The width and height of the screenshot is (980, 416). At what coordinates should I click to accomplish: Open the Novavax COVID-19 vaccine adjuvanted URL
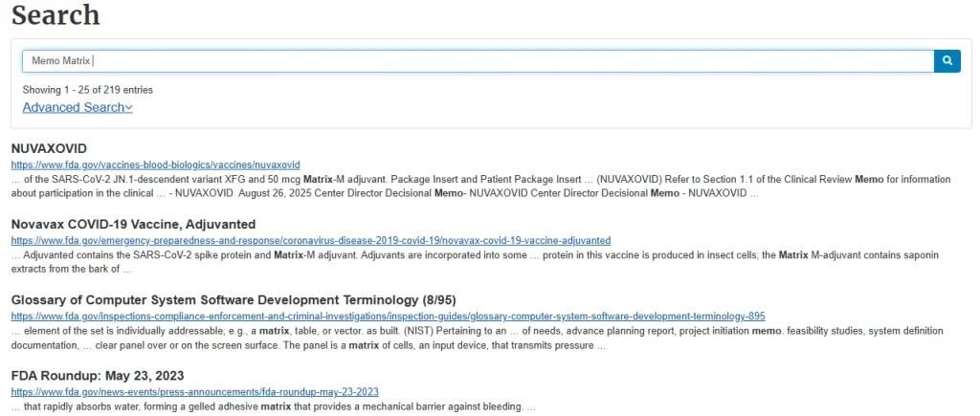[x=311, y=240]
